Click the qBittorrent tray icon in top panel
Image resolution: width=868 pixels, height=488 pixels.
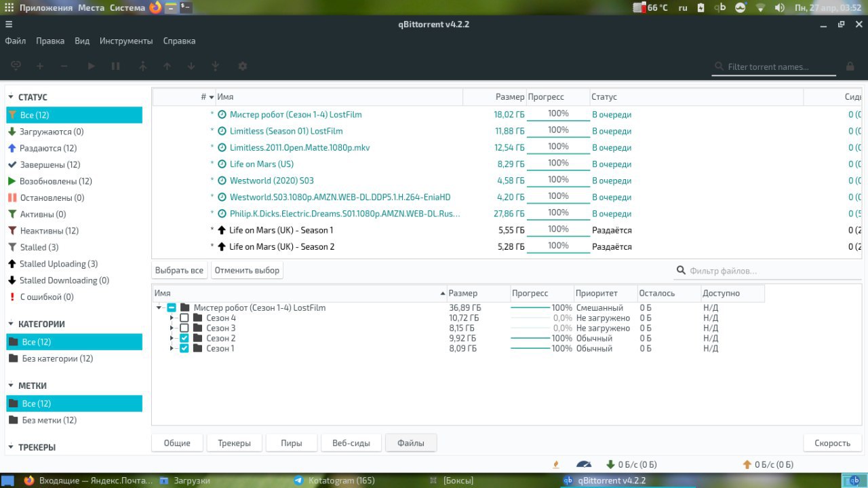(x=720, y=7)
